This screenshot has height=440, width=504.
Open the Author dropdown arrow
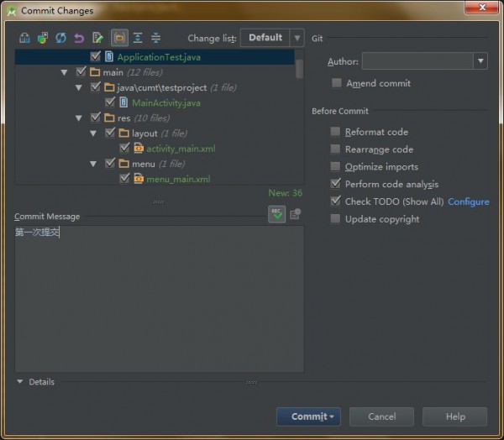(480, 60)
